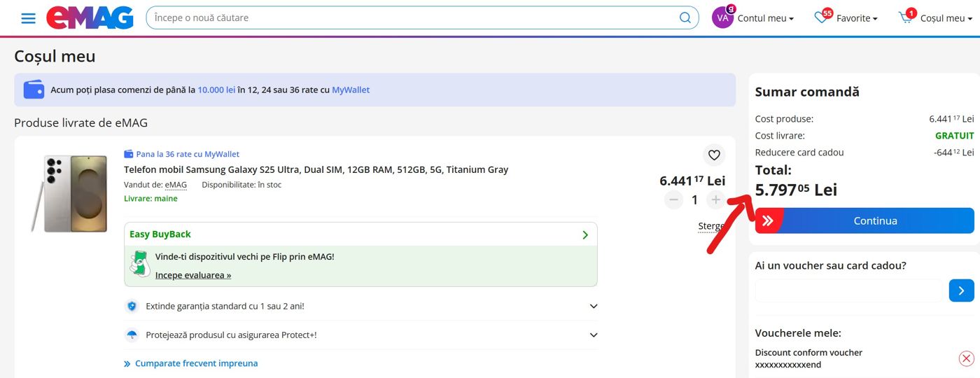Open the MyWallet link in banner
Image resolution: width=980 pixels, height=378 pixels.
click(351, 90)
